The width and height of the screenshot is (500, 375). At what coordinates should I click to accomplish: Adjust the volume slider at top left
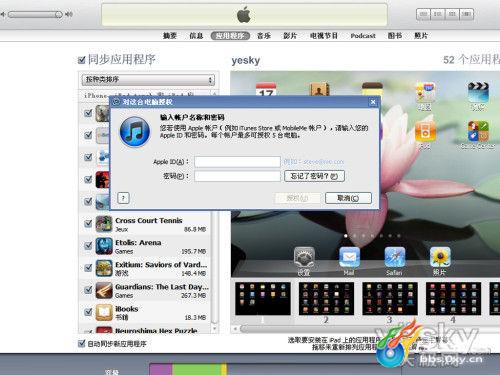click(x=35, y=14)
